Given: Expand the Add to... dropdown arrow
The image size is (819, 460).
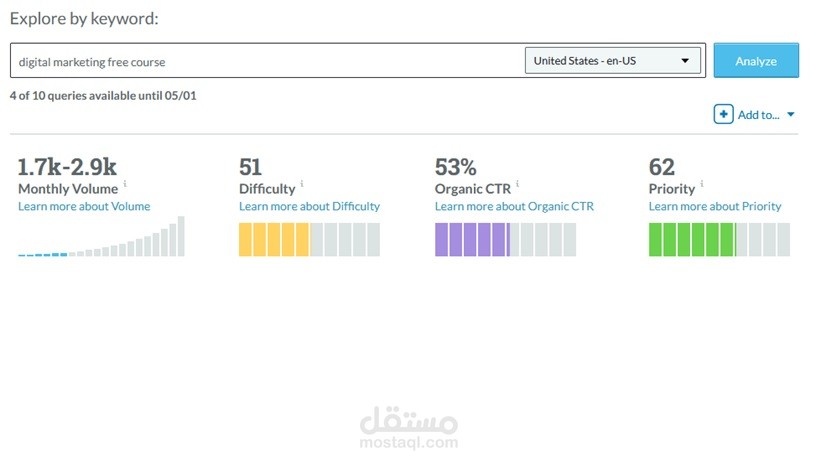Looking at the screenshot, I should tap(791, 114).
